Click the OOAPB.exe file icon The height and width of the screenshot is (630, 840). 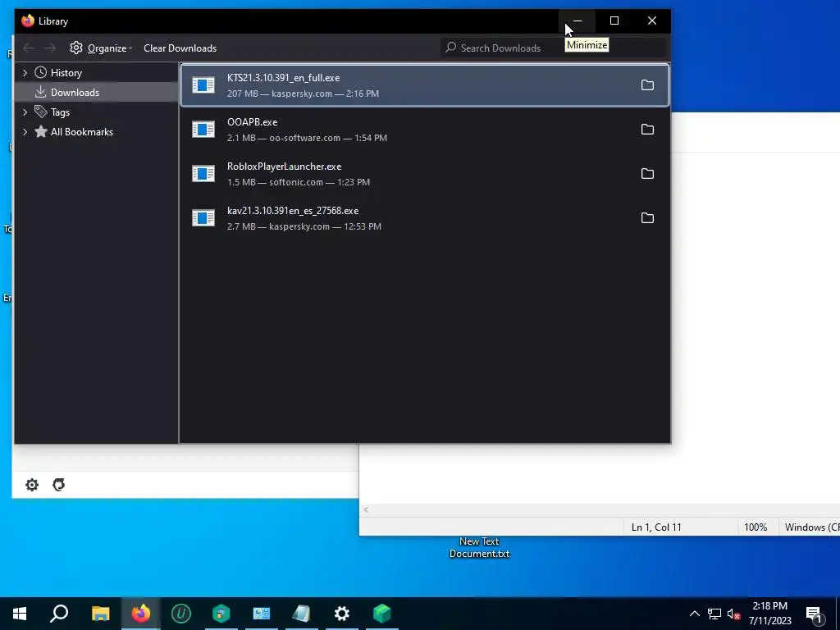pos(203,129)
